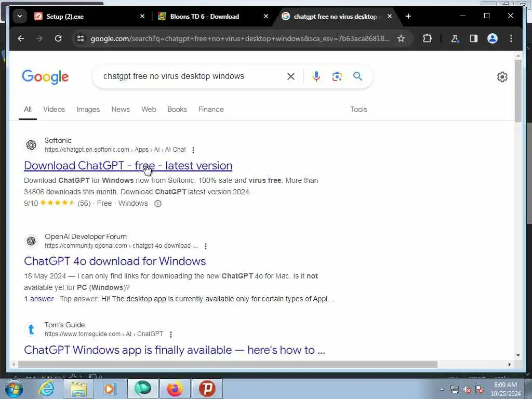Image resolution: width=532 pixels, height=399 pixels.
Task: Launch Internet Explorer from taskbar
Action: 46,389
